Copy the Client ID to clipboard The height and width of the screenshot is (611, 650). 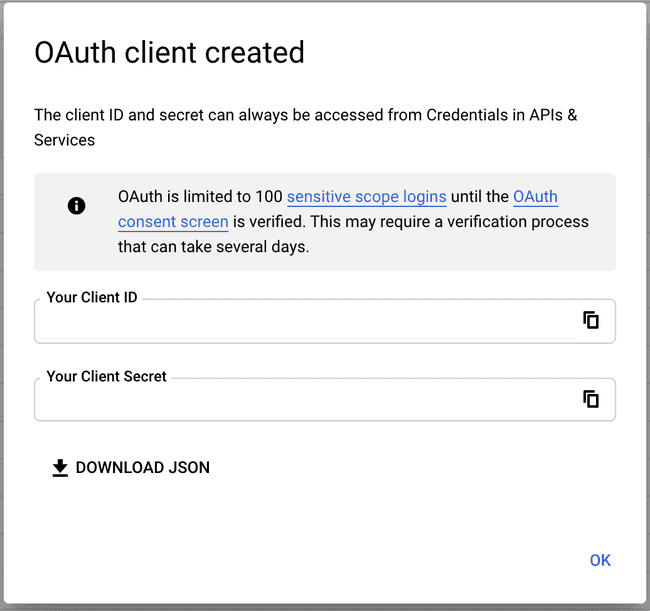[591, 320]
